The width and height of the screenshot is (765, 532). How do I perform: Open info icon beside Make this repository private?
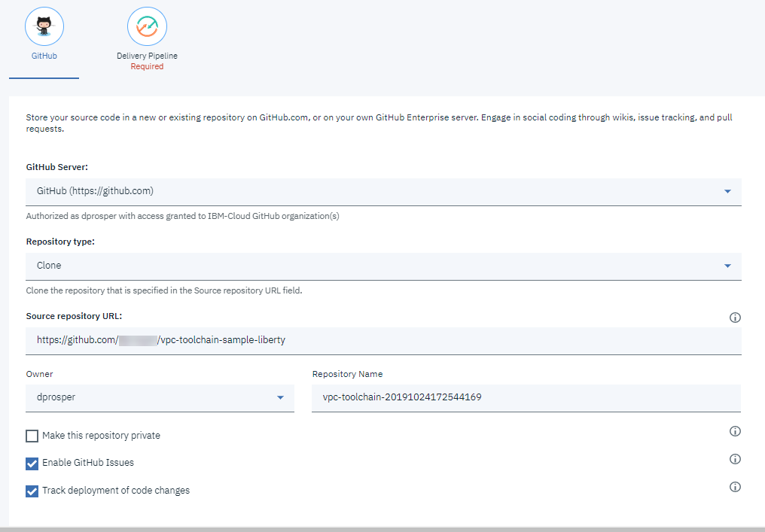735,431
